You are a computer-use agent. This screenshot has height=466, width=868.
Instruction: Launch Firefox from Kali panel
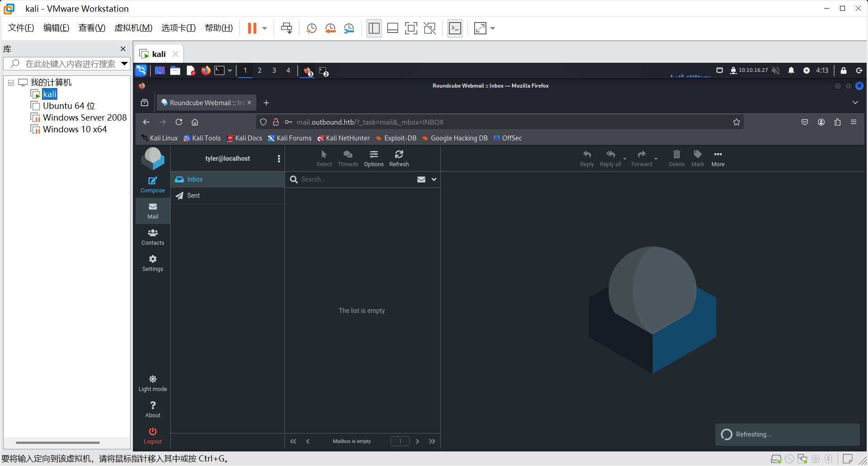tap(206, 70)
